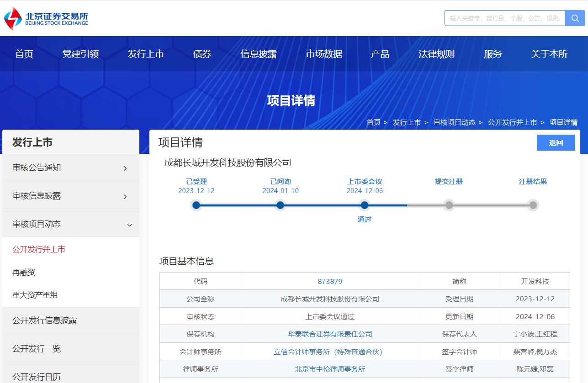The height and width of the screenshot is (383, 588).
Task: Click the 已受理 progress step dot
Action: point(196,205)
